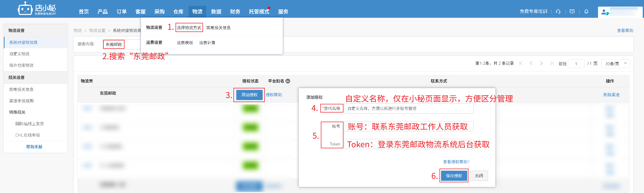Open the 查看授权帮助? link
Image resolution: width=644 pixels, height=193 pixels.
[456, 162]
